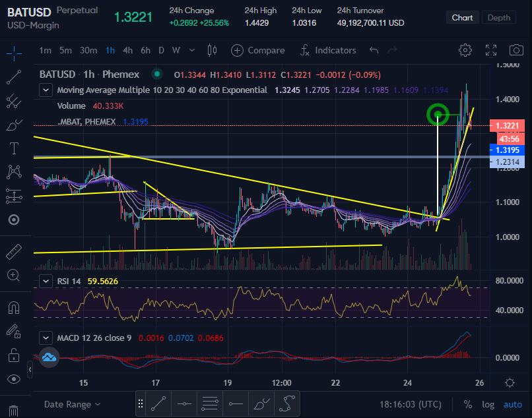Viewport: 532px width, 418px height.
Task: Click the Volume 40.333K legend
Action: click(90, 105)
